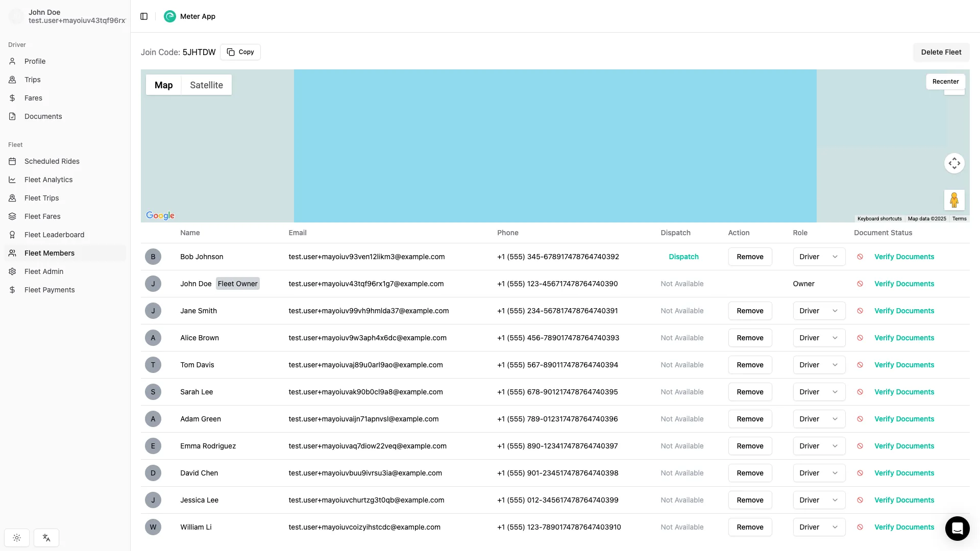Switch to the Satellite map view
980x551 pixels.
pos(206,85)
